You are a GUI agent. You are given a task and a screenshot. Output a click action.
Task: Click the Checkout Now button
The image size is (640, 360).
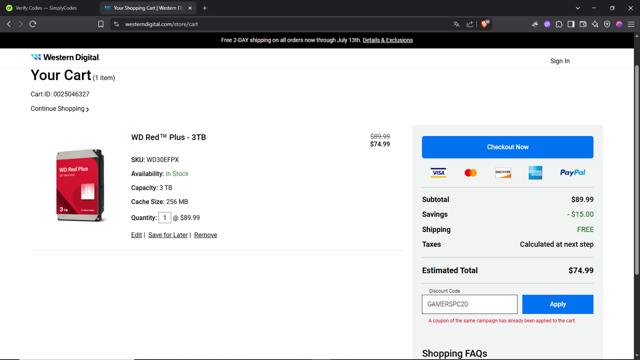coord(507,147)
